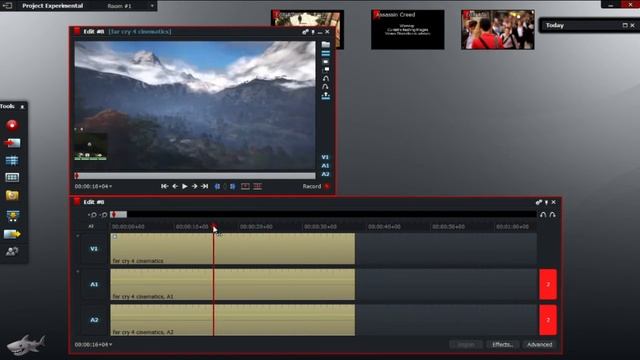Select the far cry 4 cinematics V1 clip

point(233,249)
